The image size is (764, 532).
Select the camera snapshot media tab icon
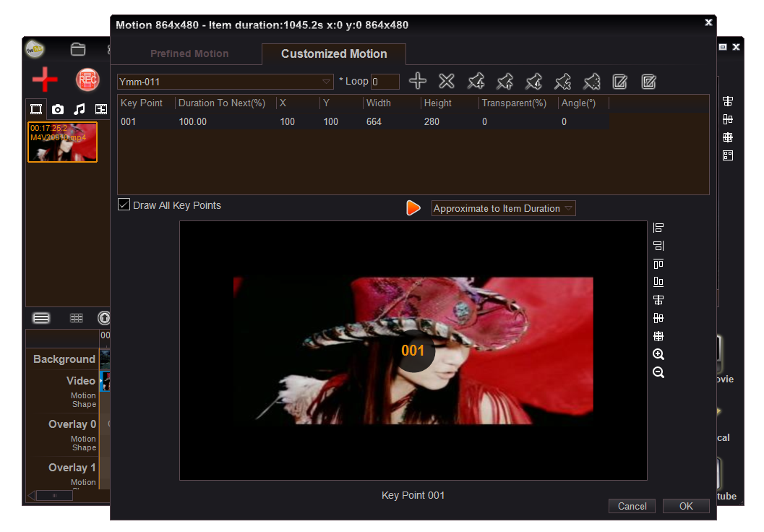point(58,109)
